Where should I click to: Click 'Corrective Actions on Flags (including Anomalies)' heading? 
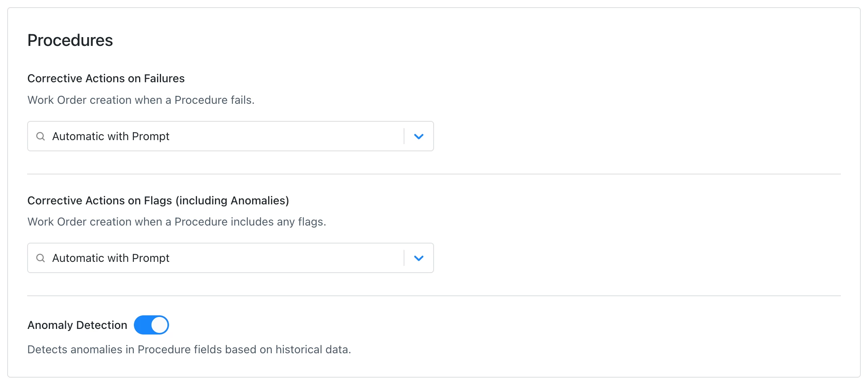tap(158, 200)
